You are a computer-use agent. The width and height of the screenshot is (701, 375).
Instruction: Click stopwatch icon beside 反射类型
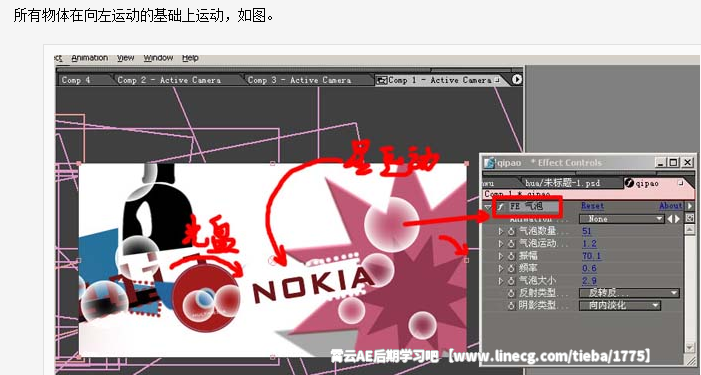tap(511, 293)
